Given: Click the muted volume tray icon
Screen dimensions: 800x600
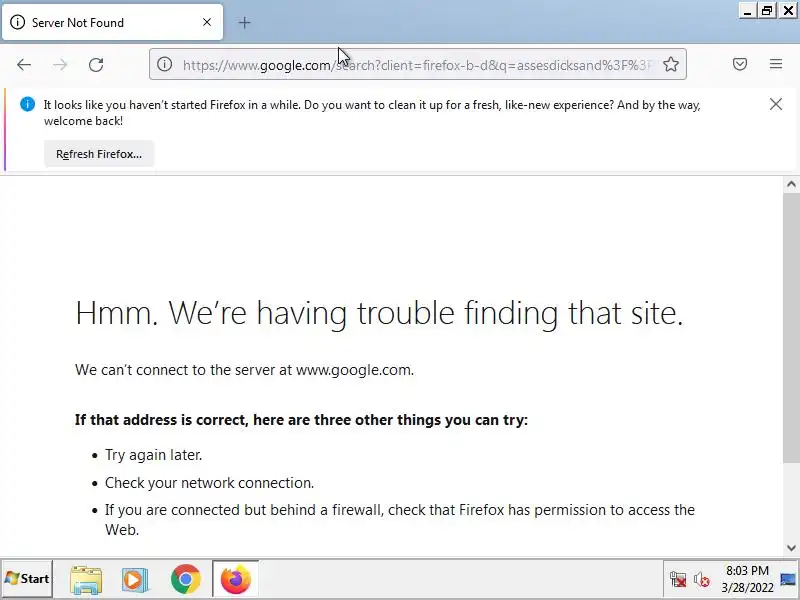Looking at the screenshot, I should [702, 580].
